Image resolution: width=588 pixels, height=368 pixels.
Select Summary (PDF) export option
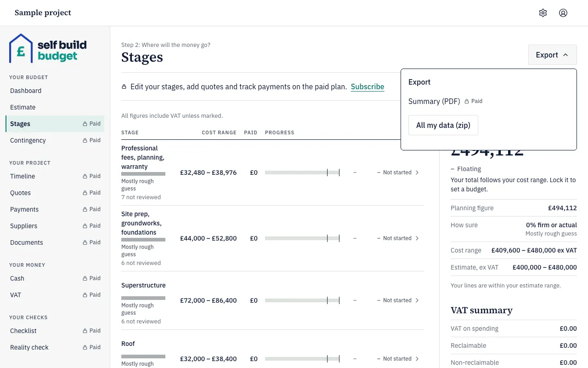point(434,101)
